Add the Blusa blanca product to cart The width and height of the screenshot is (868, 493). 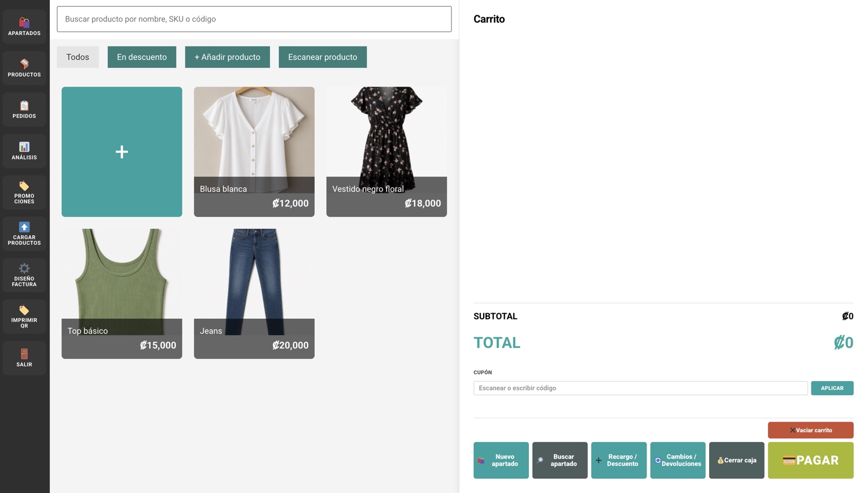pyautogui.click(x=254, y=152)
